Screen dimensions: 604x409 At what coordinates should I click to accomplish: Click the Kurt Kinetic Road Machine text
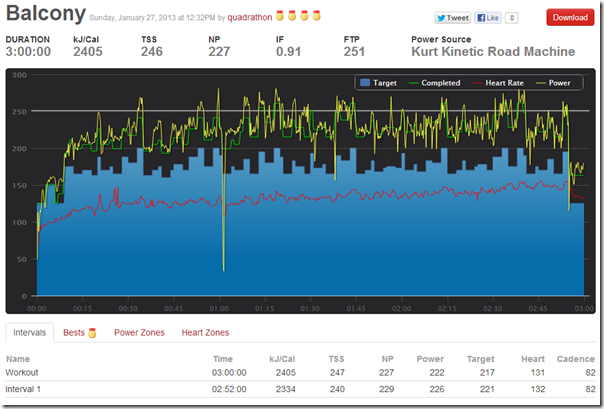(x=493, y=52)
